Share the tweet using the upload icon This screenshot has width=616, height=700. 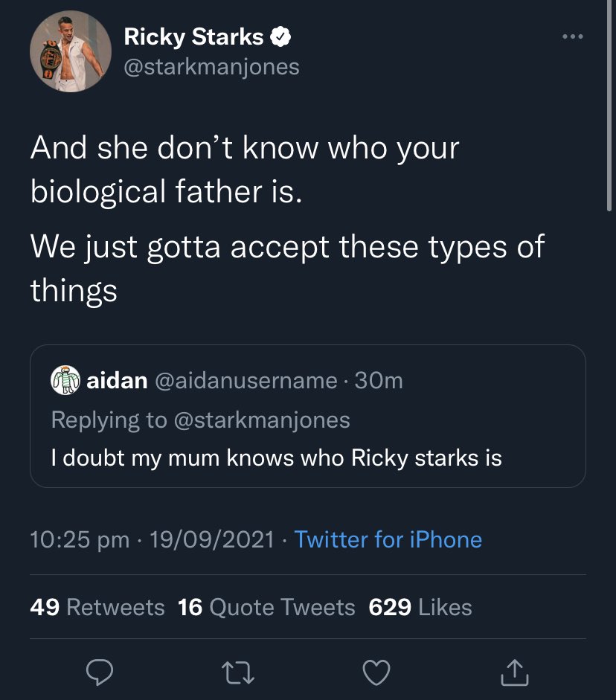[x=515, y=672]
